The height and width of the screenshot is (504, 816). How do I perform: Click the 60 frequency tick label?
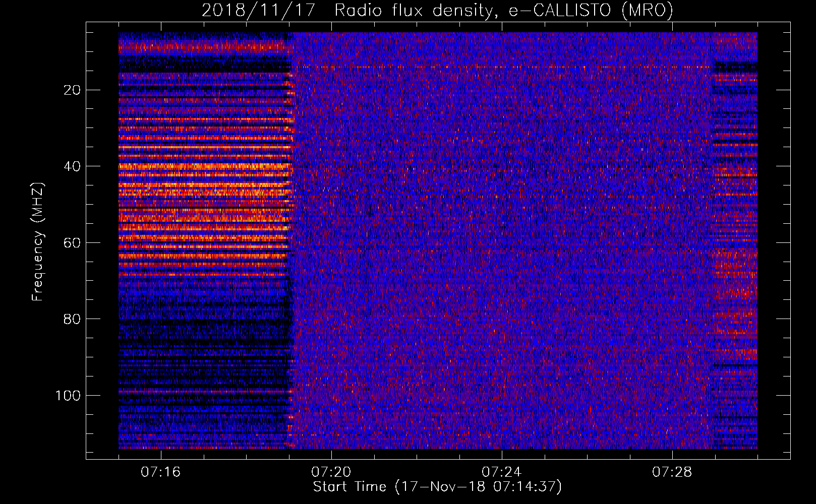click(x=73, y=243)
